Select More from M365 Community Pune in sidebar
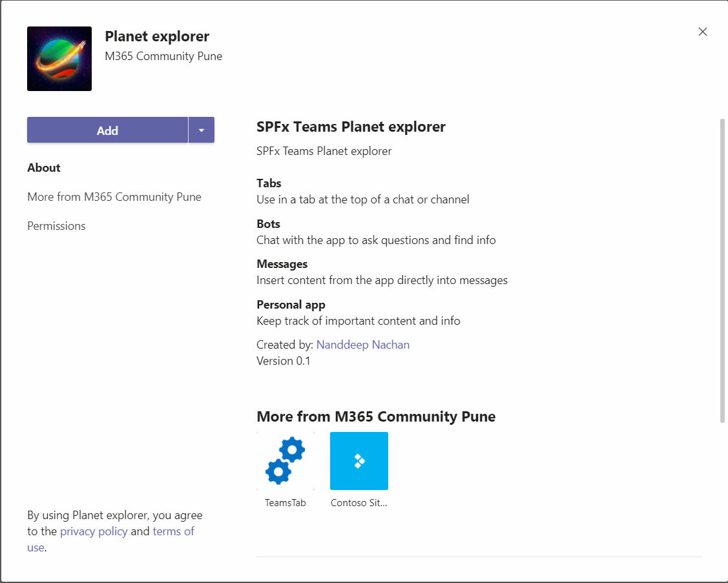728x583 pixels. coord(114,197)
